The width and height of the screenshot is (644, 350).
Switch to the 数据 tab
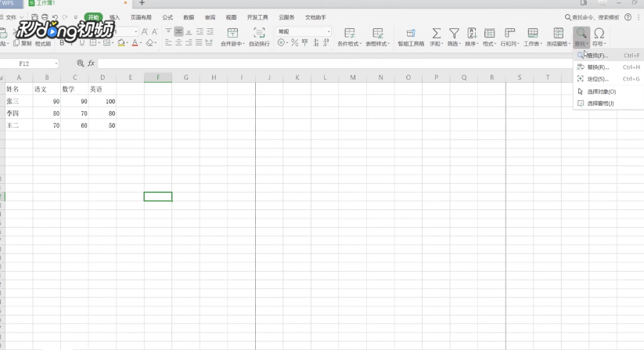(x=189, y=17)
